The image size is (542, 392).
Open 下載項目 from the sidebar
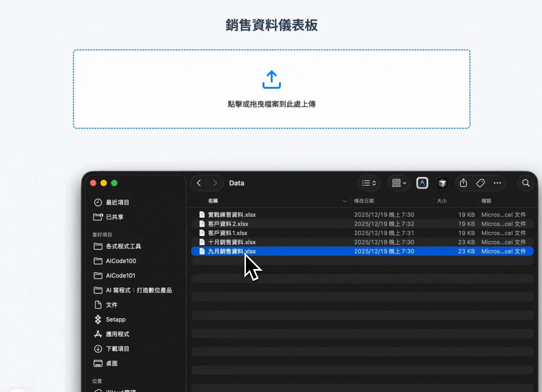click(x=117, y=348)
